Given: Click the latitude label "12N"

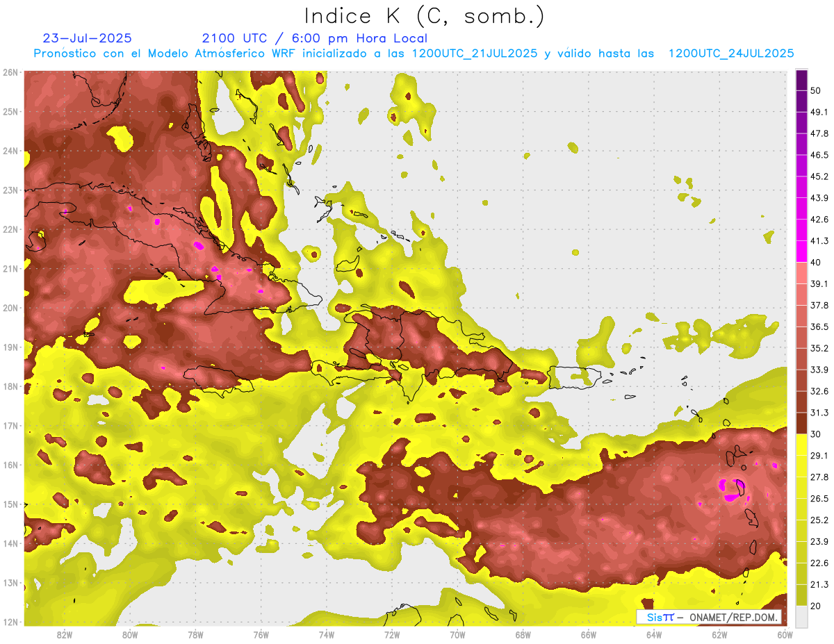Looking at the screenshot, I should 10,622.
